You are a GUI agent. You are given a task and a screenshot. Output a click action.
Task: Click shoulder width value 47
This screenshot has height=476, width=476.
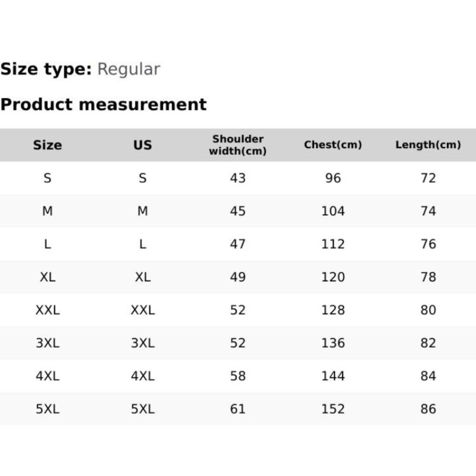238,244
